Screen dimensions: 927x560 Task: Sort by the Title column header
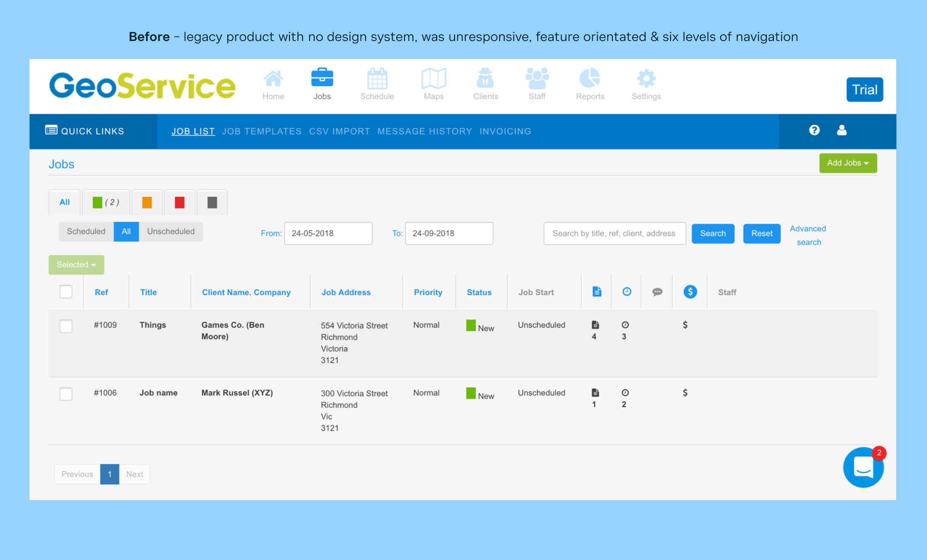click(x=148, y=292)
